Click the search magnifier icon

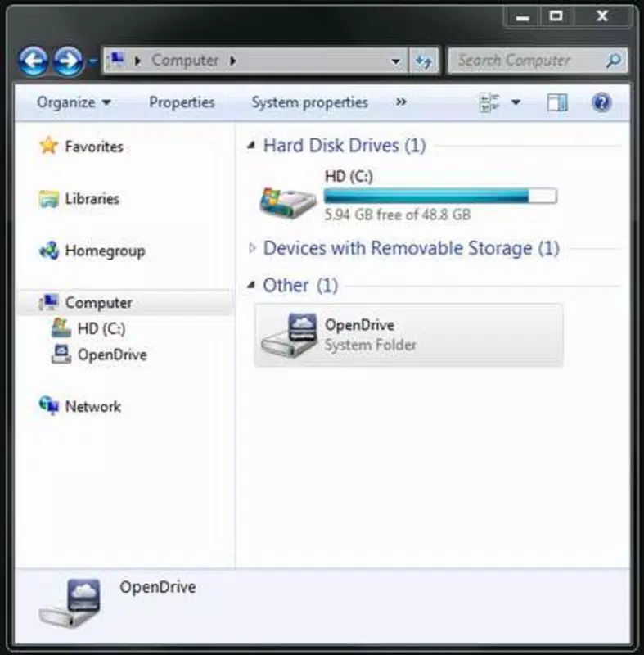(x=614, y=61)
